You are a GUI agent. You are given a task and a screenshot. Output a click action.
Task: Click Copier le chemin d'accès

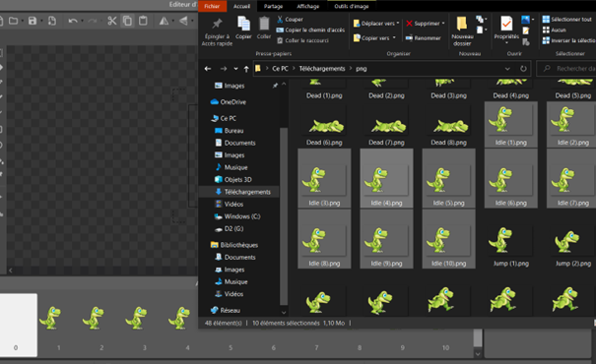pos(310,30)
